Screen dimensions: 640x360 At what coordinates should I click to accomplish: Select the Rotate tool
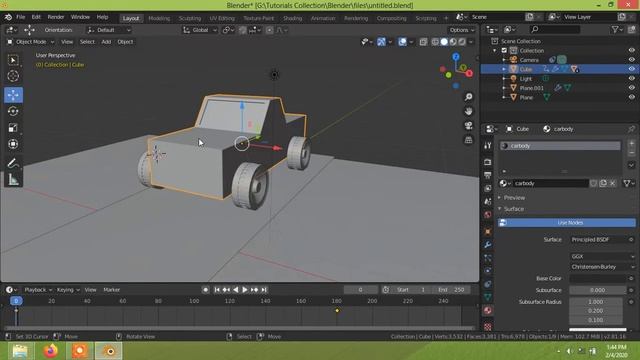[13, 111]
